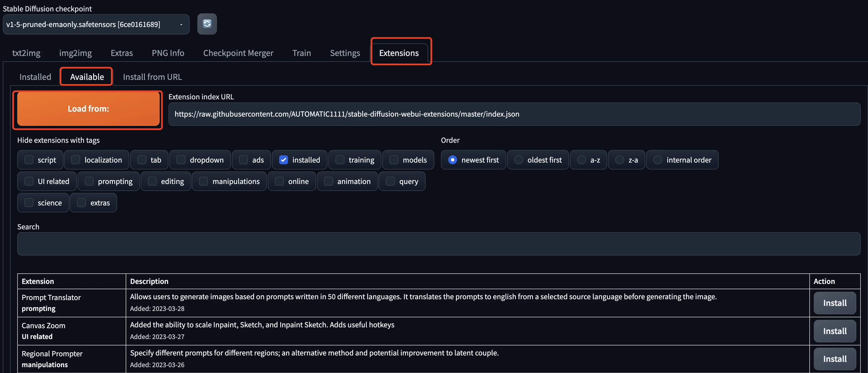Uncheck the installed tag checkbox

[284, 160]
